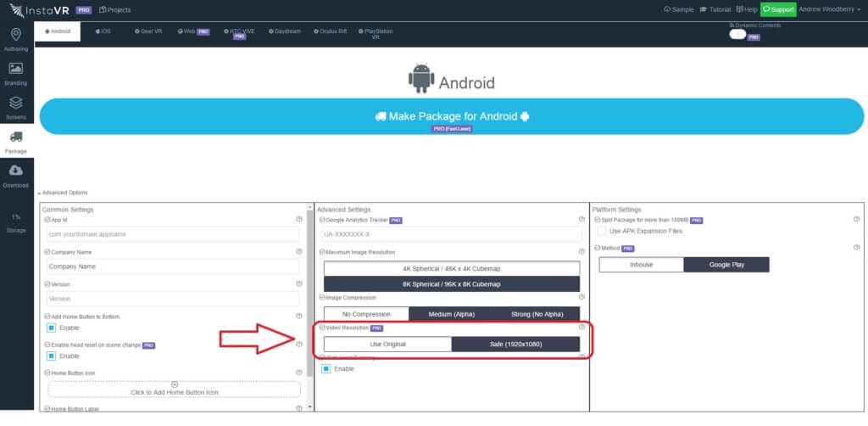Switch to the Daydream tab
The width and height of the screenshot is (868, 426).
[x=285, y=31]
